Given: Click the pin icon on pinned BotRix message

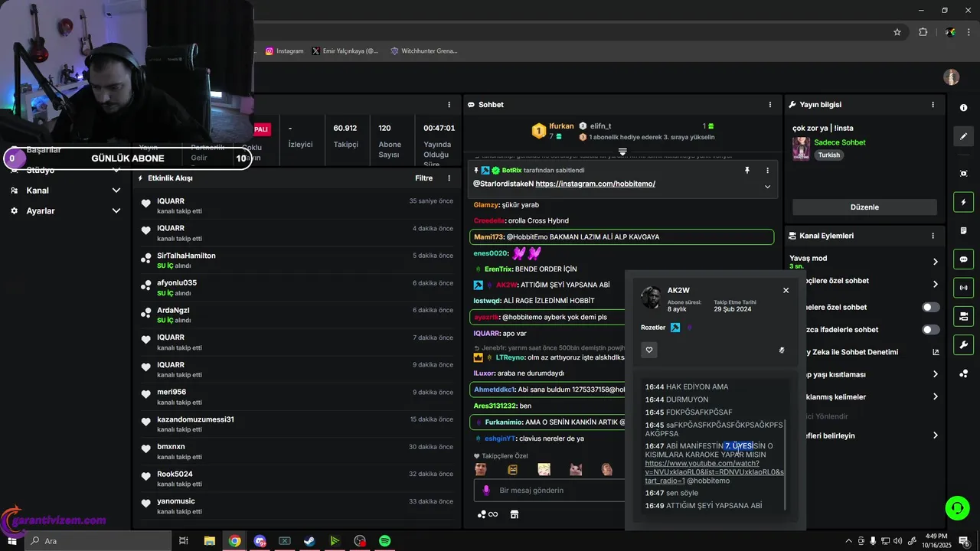Looking at the screenshot, I should tap(747, 171).
